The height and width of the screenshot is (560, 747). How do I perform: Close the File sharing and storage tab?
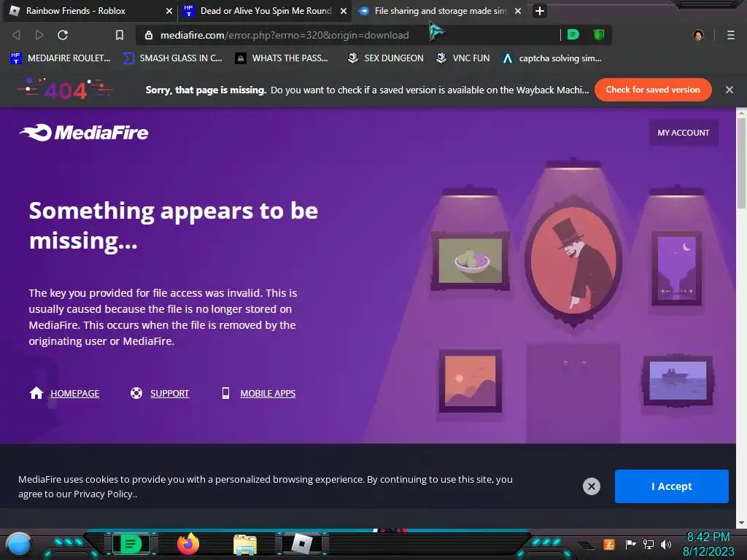pos(518,11)
